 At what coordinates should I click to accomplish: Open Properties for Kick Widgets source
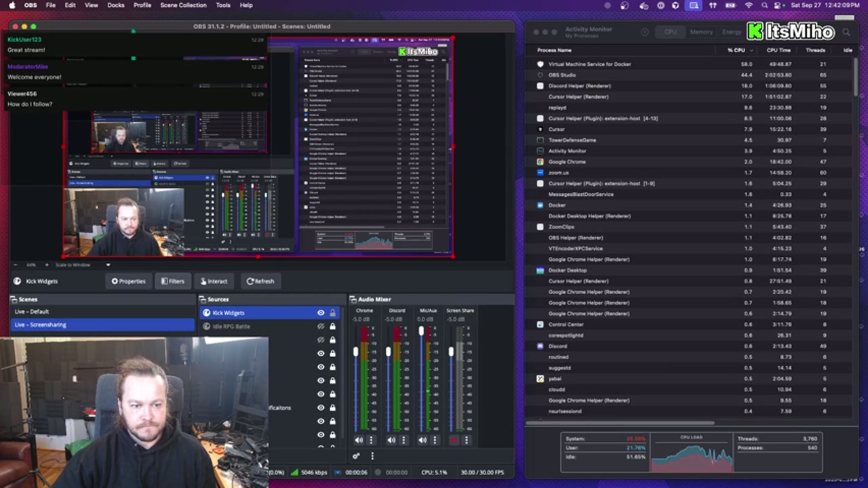pyautogui.click(x=128, y=281)
